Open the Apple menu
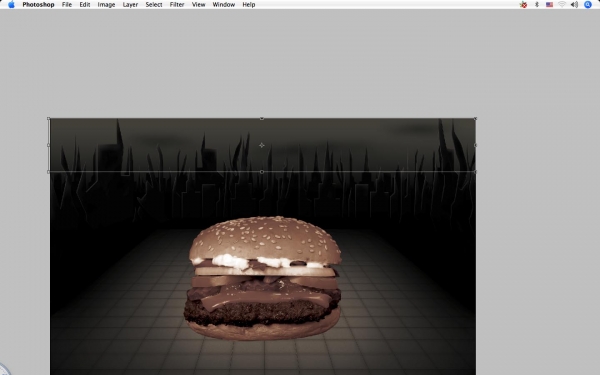Image resolution: width=600 pixels, height=375 pixels. point(11,5)
